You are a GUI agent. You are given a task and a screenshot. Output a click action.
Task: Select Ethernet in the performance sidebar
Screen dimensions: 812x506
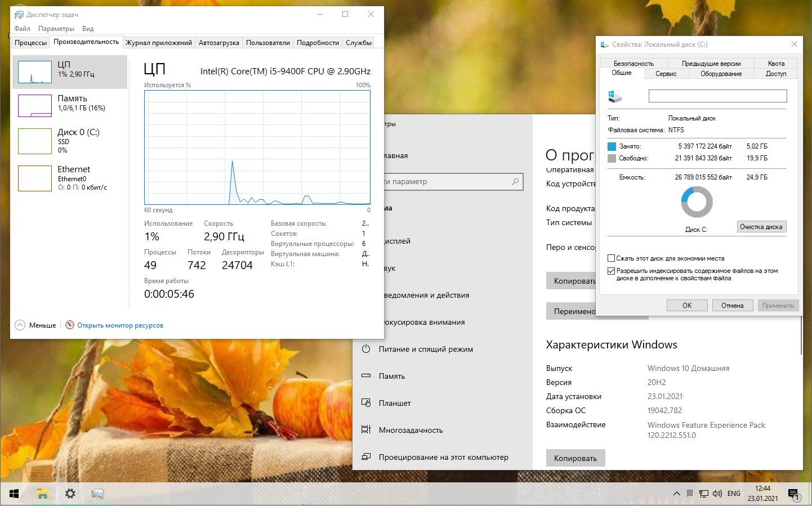(70, 178)
